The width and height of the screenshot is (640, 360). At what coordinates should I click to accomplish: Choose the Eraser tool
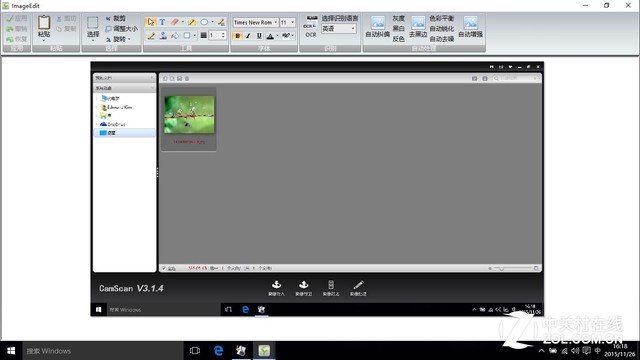tap(175, 22)
